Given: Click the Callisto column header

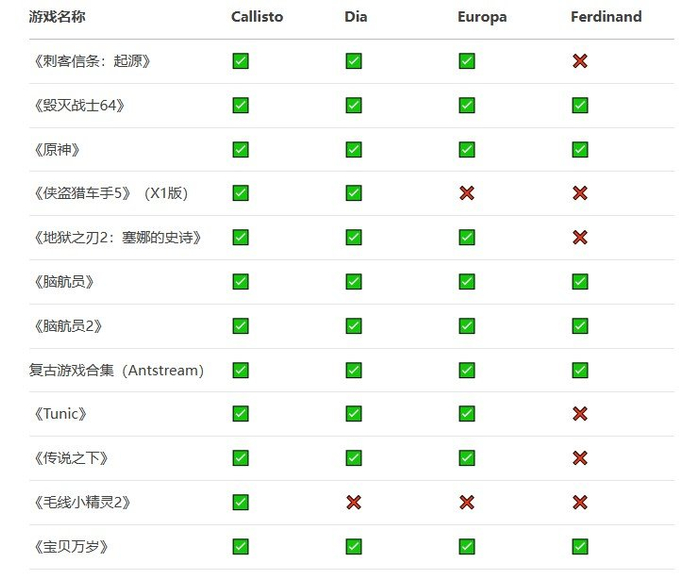Looking at the screenshot, I should tap(258, 17).
